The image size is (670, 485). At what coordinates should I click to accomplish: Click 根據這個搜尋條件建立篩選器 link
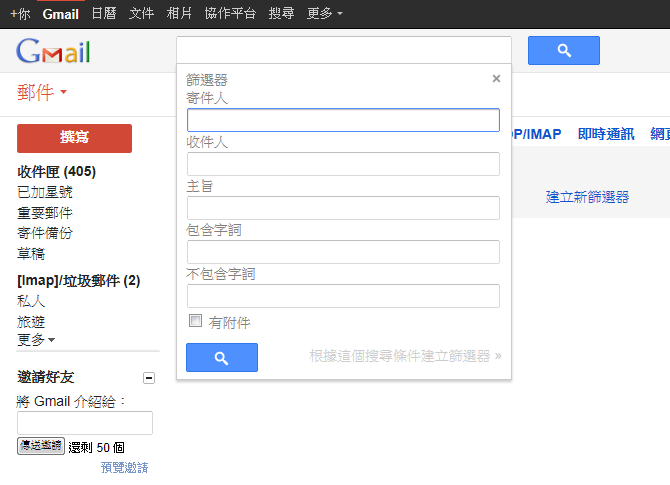coord(405,356)
